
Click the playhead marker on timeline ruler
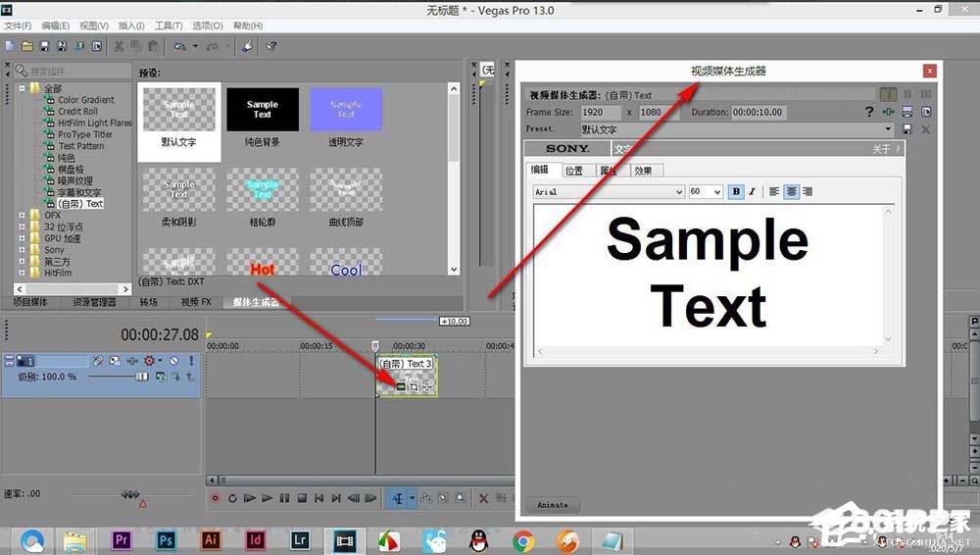coord(375,345)
